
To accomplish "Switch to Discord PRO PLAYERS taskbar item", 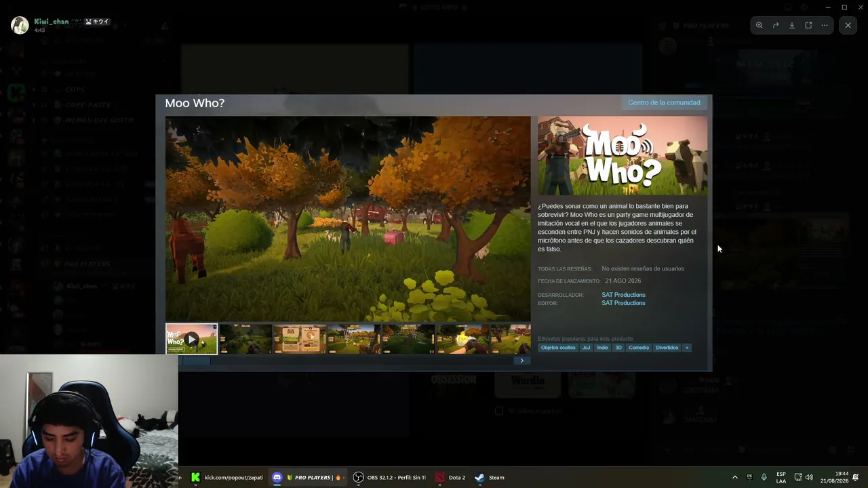I will (307, 477).
